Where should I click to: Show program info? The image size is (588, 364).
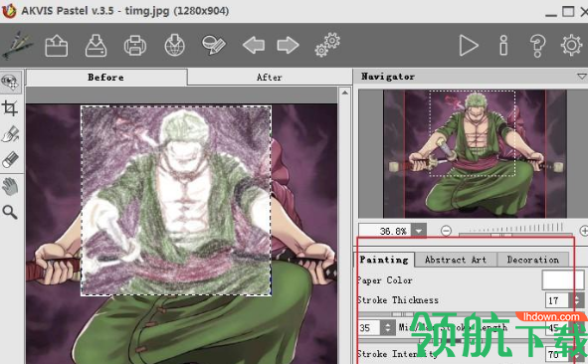point(503,46)
